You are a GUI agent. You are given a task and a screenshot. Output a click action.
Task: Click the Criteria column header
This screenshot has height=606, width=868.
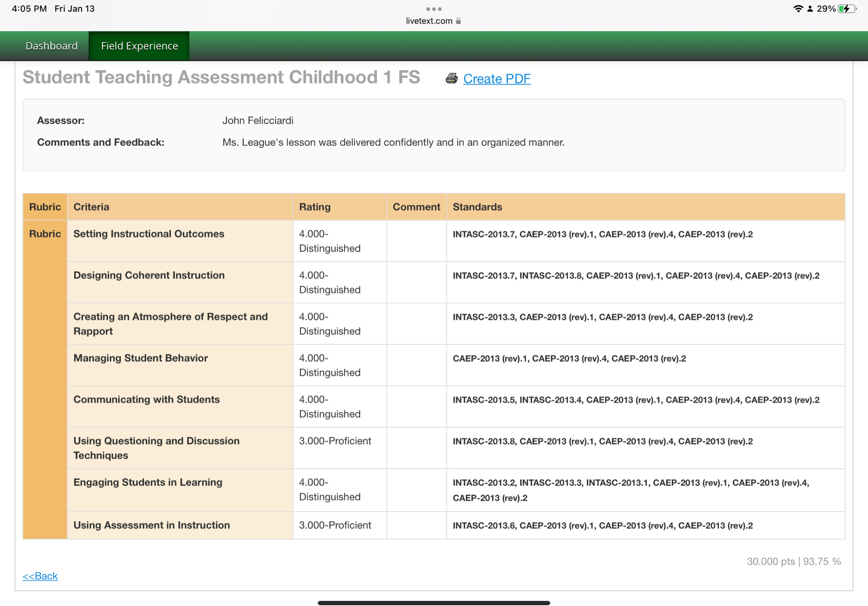click(x=91, y=207)
